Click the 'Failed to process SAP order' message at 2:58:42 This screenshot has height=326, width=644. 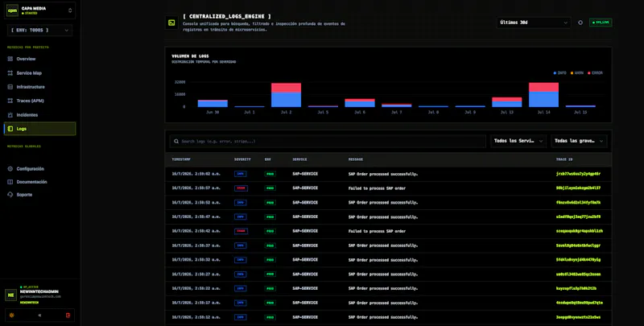[377, 231]
